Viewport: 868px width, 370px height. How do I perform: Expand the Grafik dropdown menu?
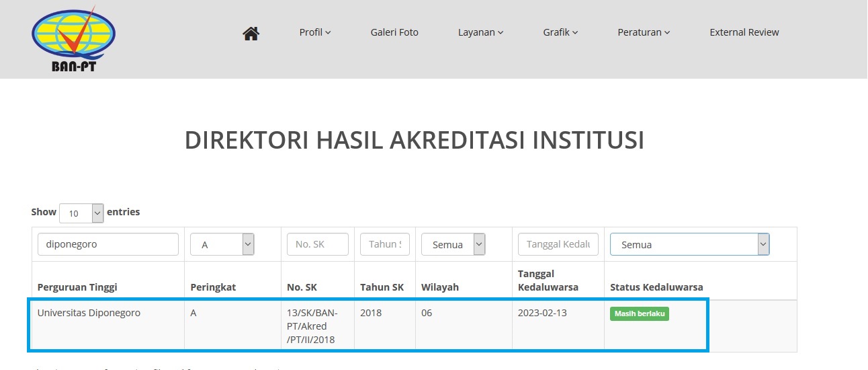tap(560, 32)
